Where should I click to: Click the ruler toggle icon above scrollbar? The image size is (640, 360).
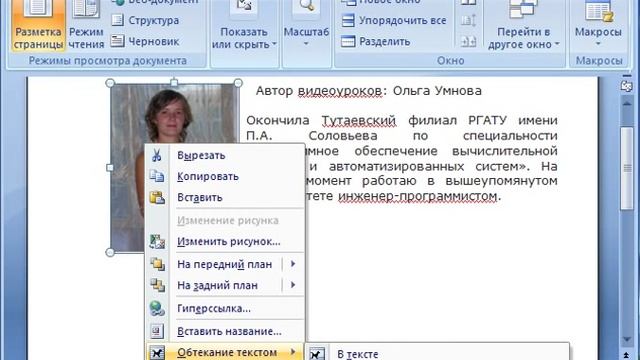[627, 87]
